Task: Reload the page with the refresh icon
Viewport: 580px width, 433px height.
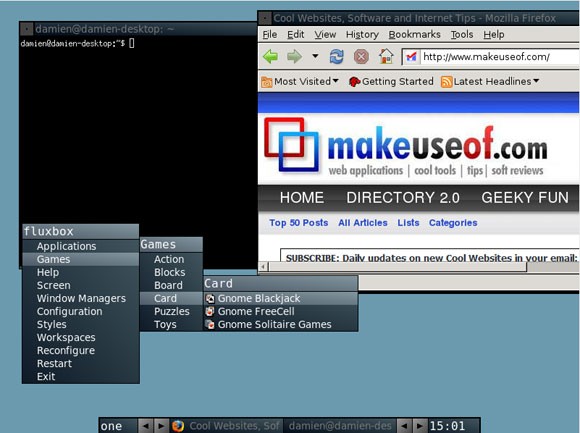Action: point(337,57)
